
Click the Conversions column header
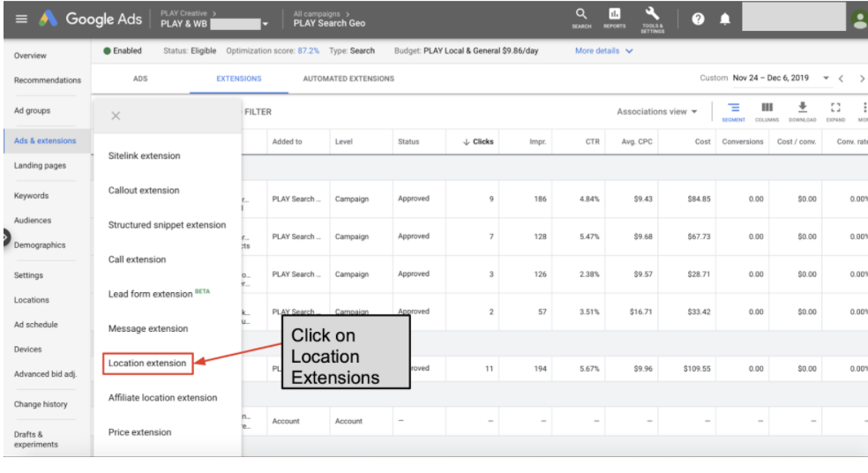(743, 142)
